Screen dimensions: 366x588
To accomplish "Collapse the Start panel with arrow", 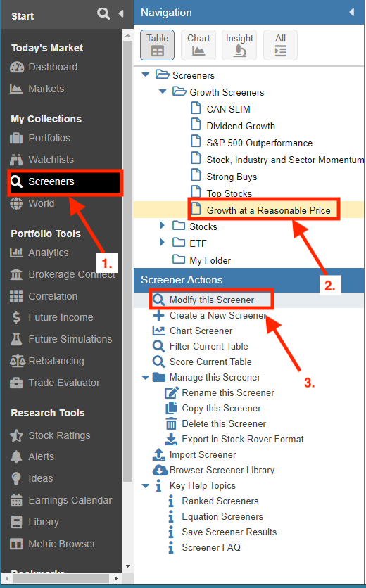I will [x=121, y=14].
